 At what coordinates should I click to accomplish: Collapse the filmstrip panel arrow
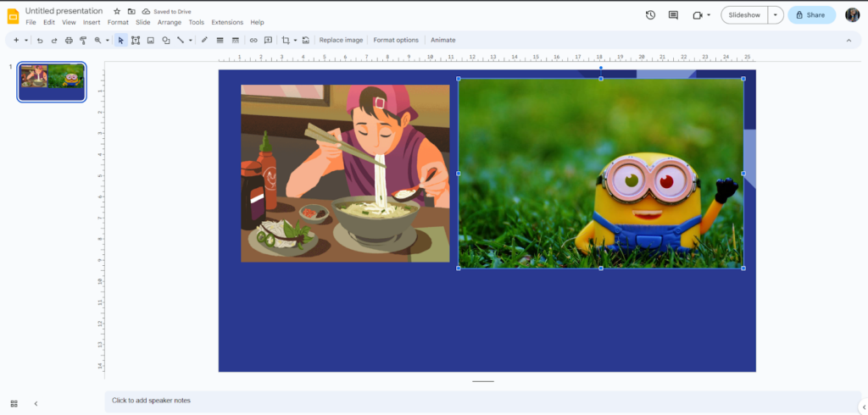pos(36,403)
